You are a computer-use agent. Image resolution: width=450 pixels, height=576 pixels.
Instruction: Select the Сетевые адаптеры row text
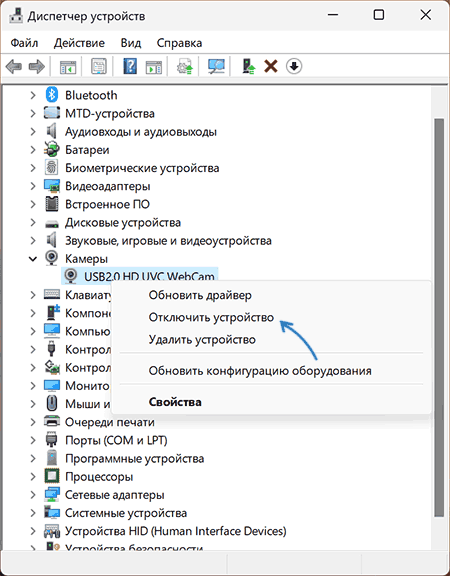[115, 495]
